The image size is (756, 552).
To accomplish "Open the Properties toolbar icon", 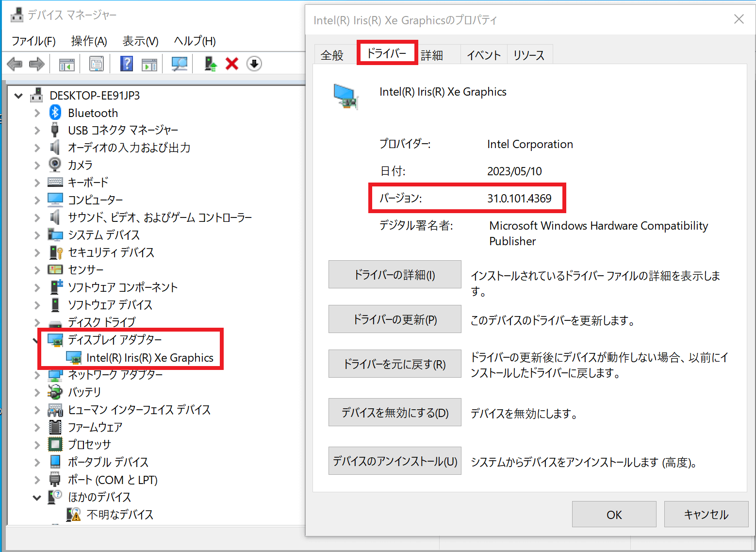I will click(97, 64).
